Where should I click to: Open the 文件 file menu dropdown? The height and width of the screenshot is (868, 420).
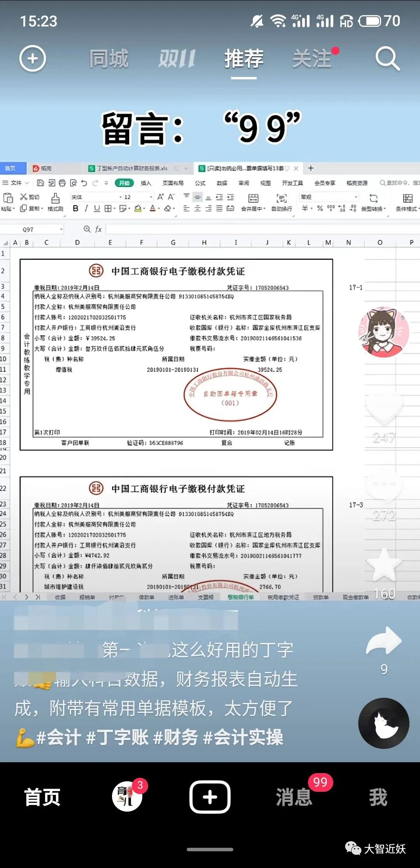pos(16,183)
